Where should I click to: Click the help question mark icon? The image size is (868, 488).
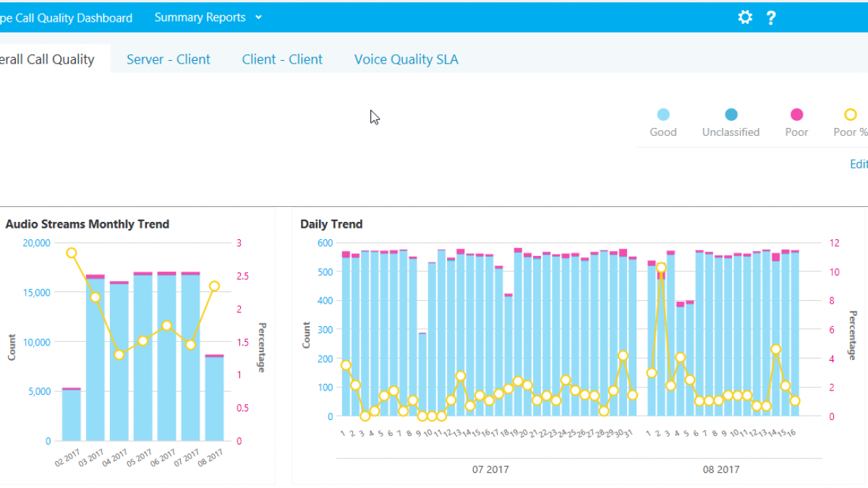click(771, 18)
